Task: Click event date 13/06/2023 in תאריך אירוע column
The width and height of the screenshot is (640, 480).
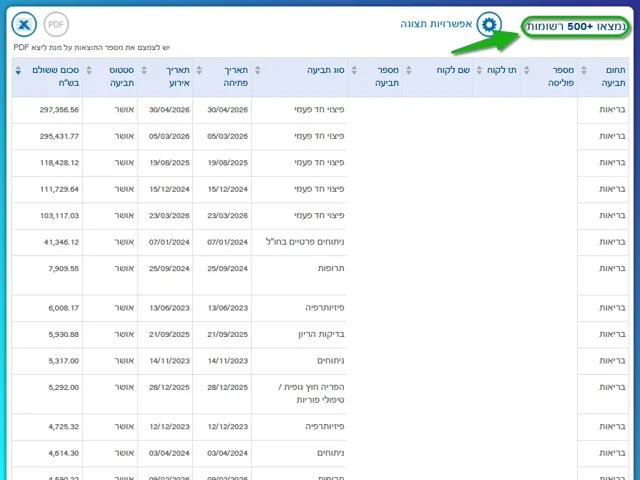Action: (169, 308)
